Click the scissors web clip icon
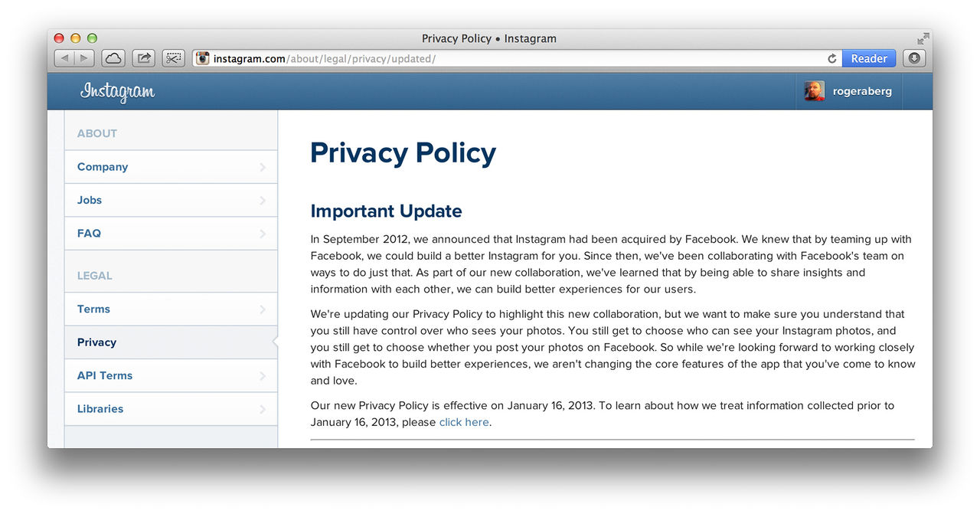The image size is (980, 514). (174, 58)
